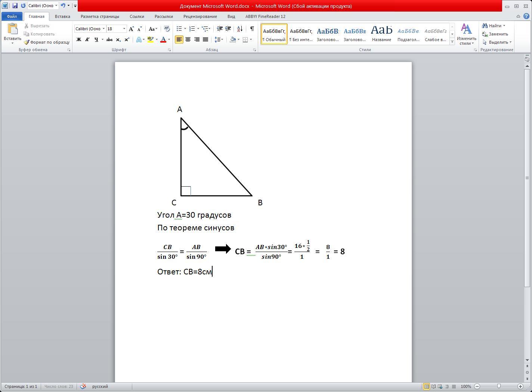Justify the paragraph text
532x392 pixels.
coord(205,40)
